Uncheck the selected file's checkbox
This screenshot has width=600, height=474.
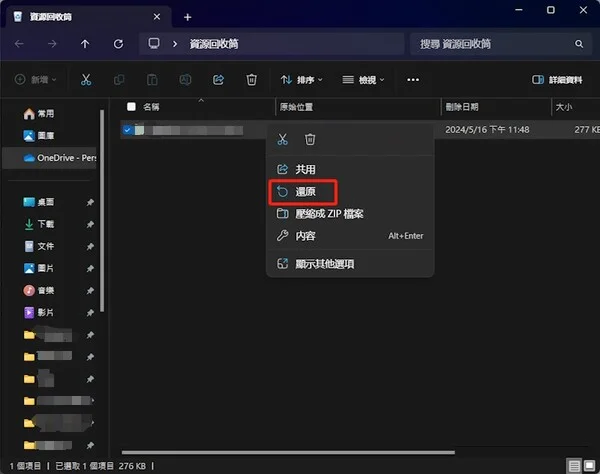[x=126, y=129]
